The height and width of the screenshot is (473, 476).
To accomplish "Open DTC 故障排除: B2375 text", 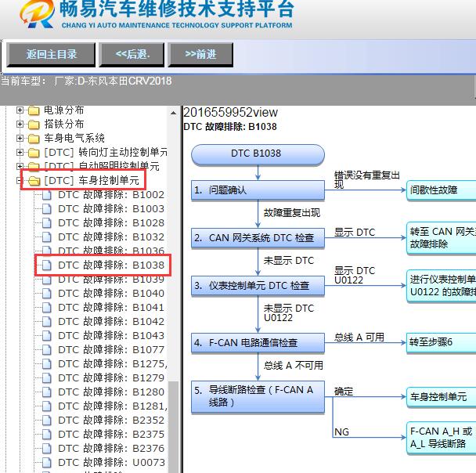I will (x=111, y=434).
